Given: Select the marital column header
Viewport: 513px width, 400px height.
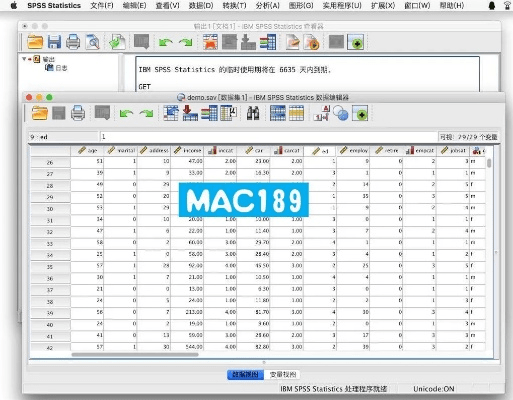Looking at the screenshot, I should click(x=121, y=151).
